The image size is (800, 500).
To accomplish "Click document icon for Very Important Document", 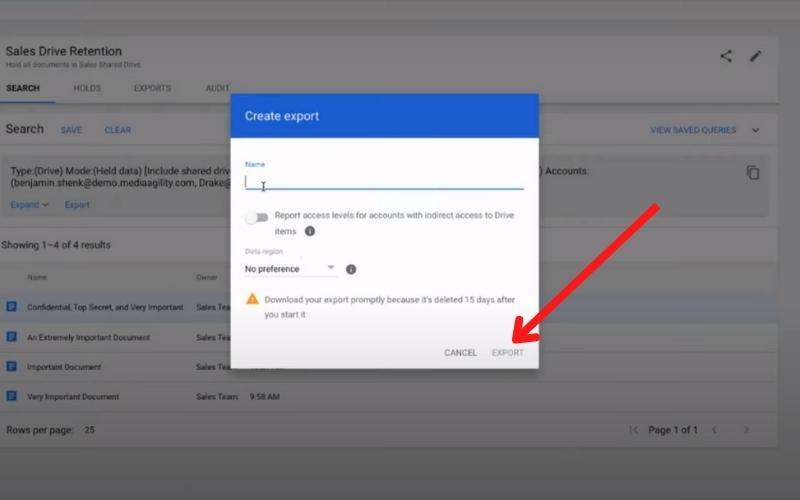I will 12,396.
